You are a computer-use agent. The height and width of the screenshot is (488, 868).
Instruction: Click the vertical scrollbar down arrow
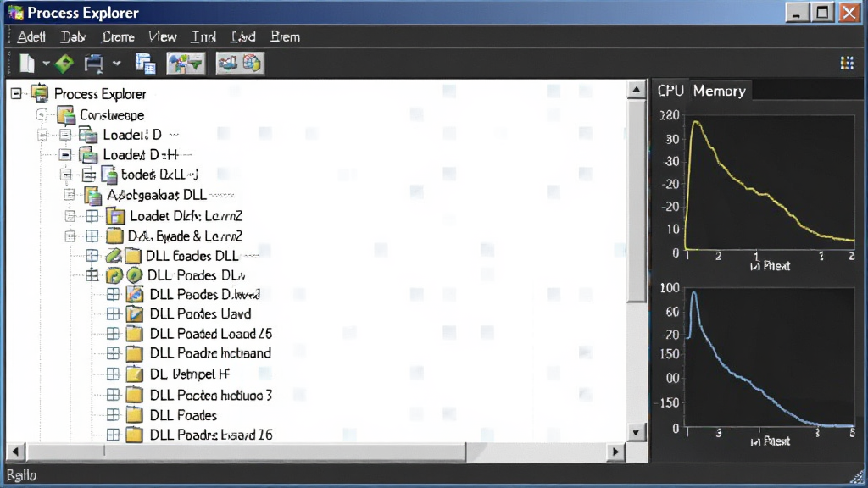pyautogui.click(x=636, y=432)
